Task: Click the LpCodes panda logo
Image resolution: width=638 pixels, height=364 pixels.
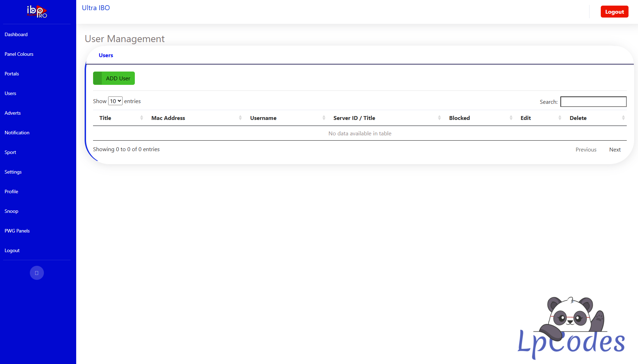Action: click(571, 328)
